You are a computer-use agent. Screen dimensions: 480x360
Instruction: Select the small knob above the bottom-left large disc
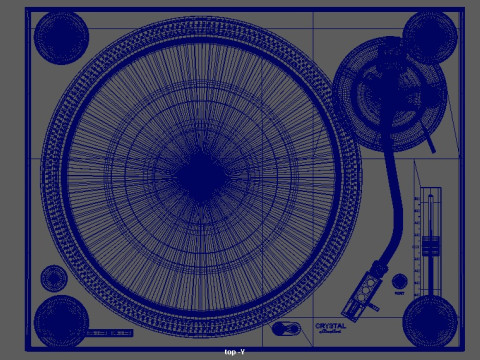(54, 278)
